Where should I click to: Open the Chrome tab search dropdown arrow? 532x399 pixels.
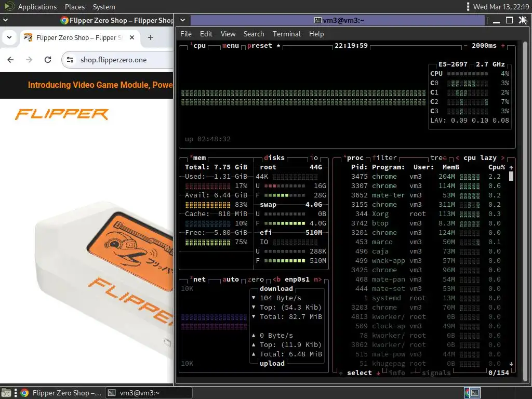pos(9,37)
